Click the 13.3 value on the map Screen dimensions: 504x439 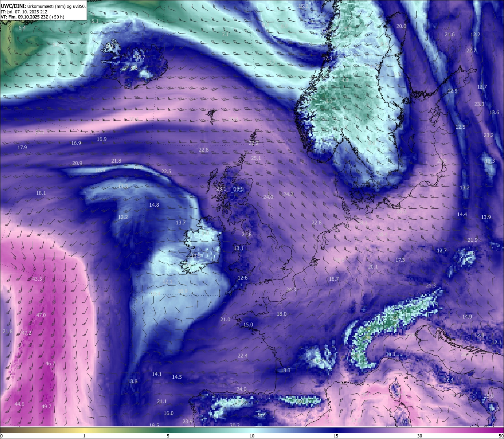click(285, 370)
